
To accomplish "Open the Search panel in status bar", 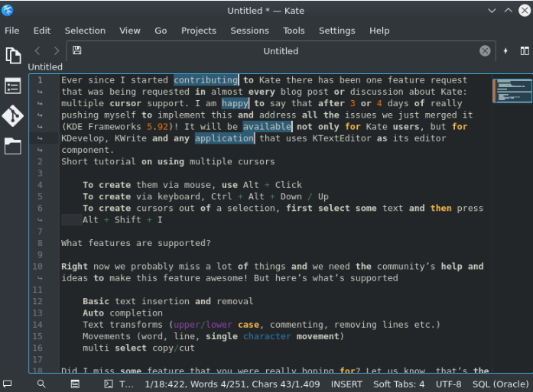I will point(41,384).
